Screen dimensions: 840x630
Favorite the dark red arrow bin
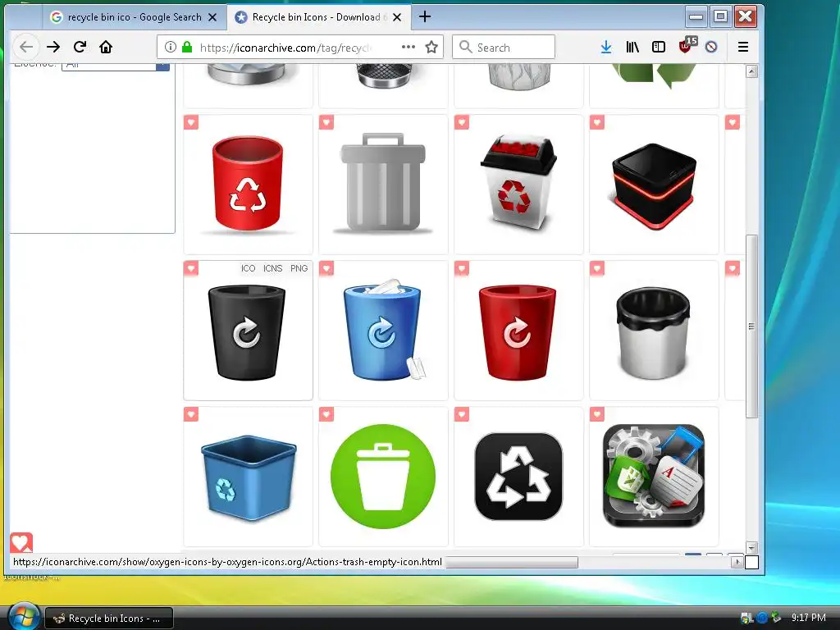pyautogui.click(x=461, y=268)
